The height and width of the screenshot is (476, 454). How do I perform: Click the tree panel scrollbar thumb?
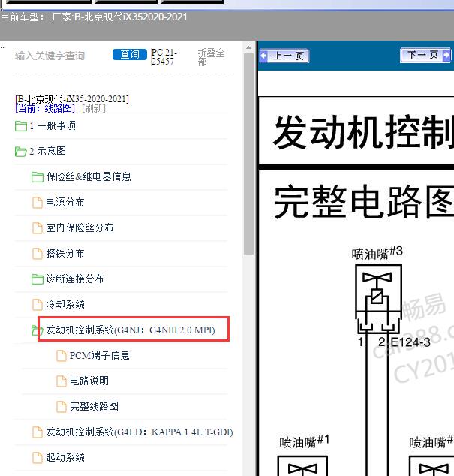tap(248, 154)
